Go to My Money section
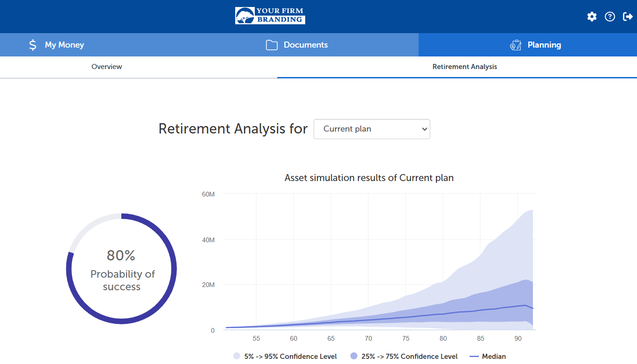This screenshot has width=637, height=364. [x=64, y=45]
